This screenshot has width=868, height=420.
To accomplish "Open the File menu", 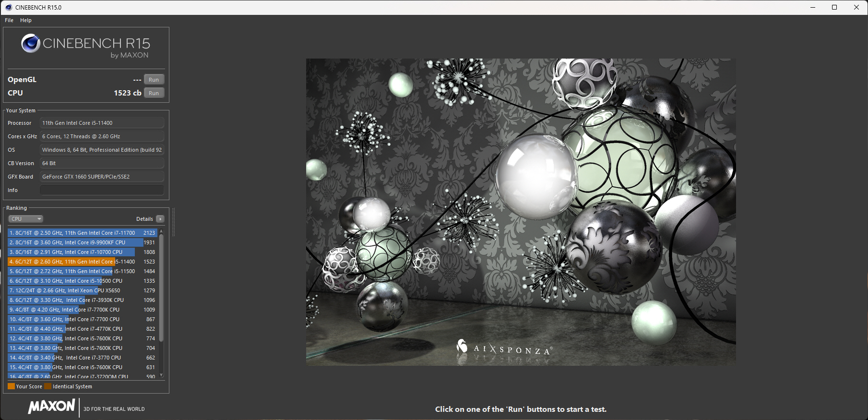I will point(9,20).
